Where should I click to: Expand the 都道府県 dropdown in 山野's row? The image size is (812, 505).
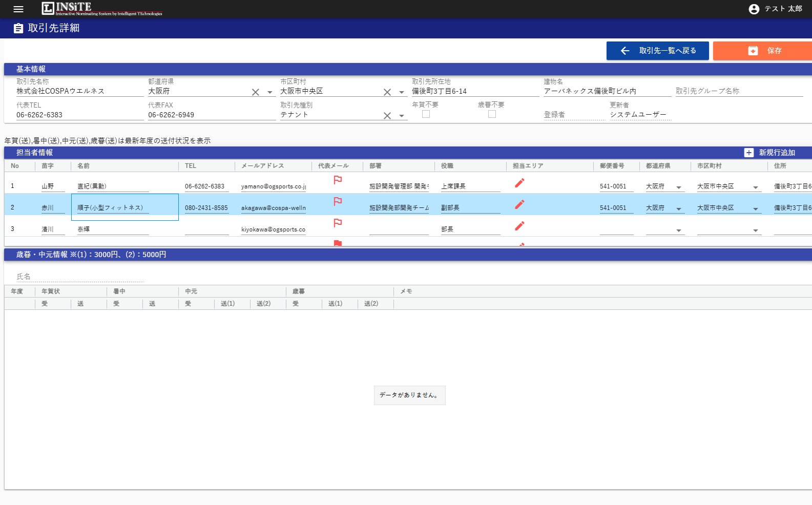point(679,187)
